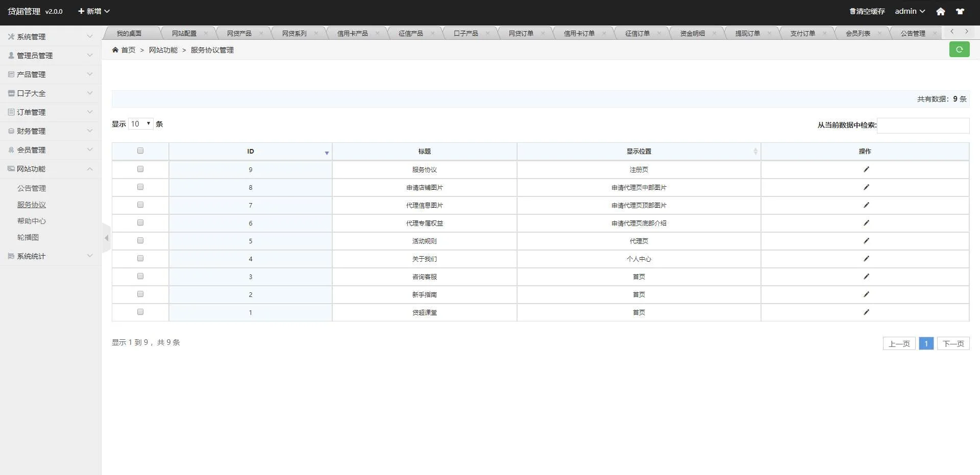Switch to the 网站配置 tab
The width and height of the screenshot is (980, 475).
pyautogui.click(x=184, y=34)
